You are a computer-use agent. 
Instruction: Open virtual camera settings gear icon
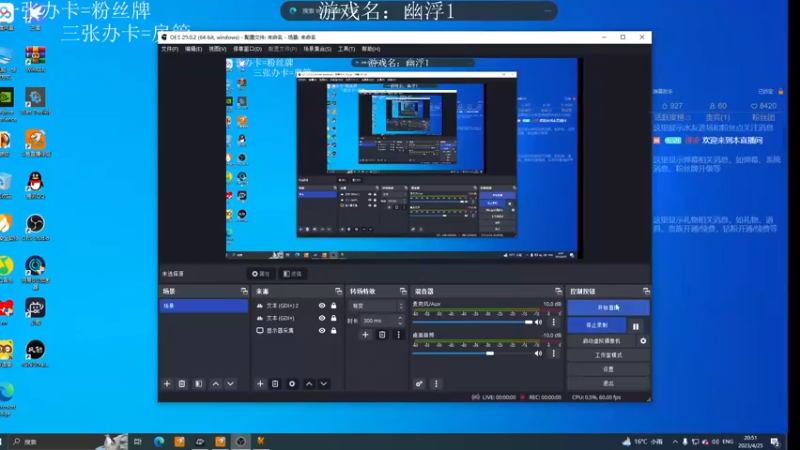pyautogui.click(x=643, y=341)
